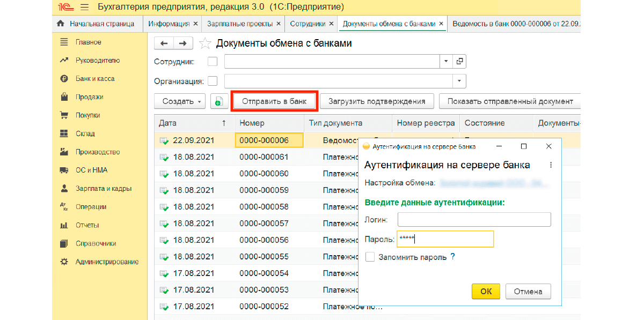Open Банк и касса section

point(94,79)
